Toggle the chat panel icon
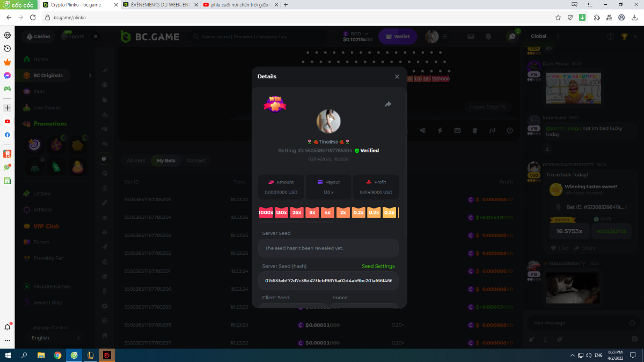The width and height of the screenshot is (644, 362). [x=511, y=36]
